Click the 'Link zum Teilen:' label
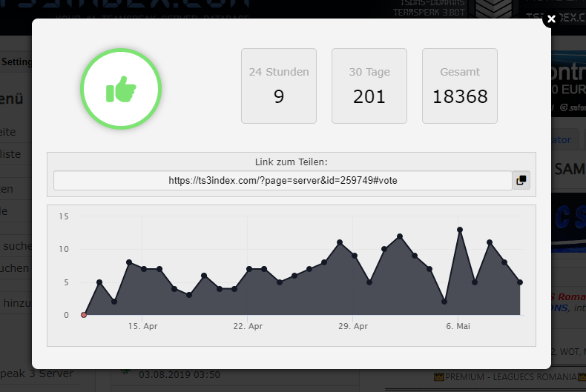 click(x=291, y=162)
